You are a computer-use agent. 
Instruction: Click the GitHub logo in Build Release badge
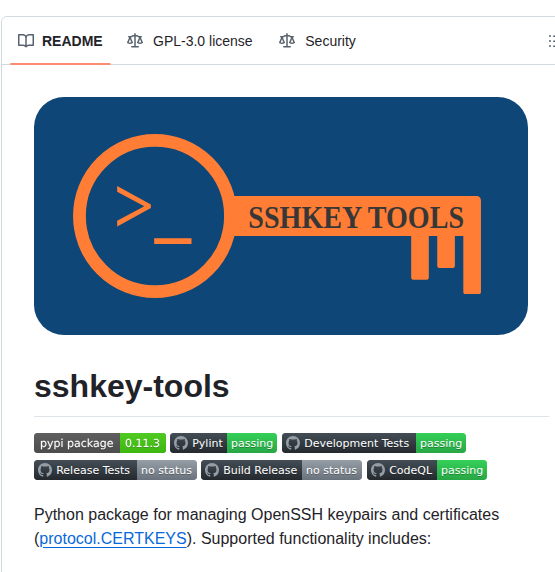click(x=212, y=470)
